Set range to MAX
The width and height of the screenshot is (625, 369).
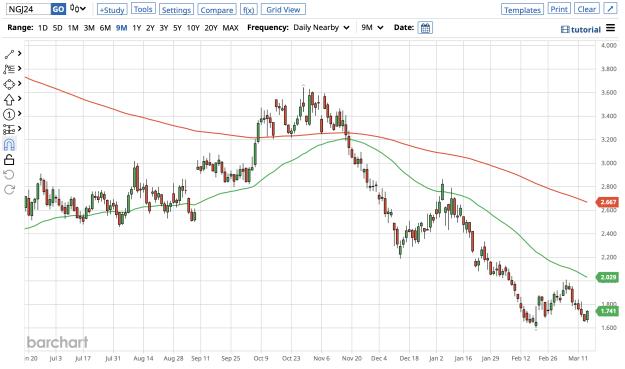[230, 28]
